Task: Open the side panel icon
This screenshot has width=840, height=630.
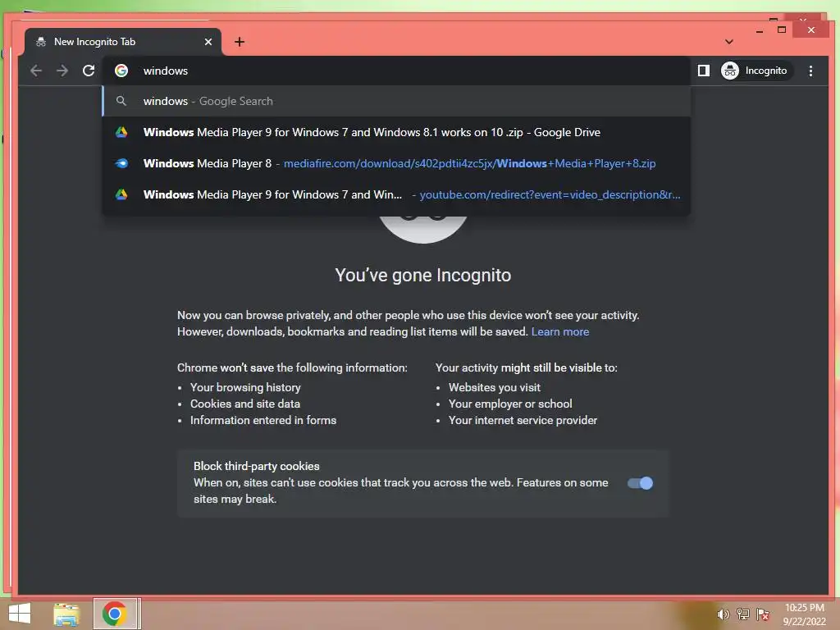Action: [703, 71]
